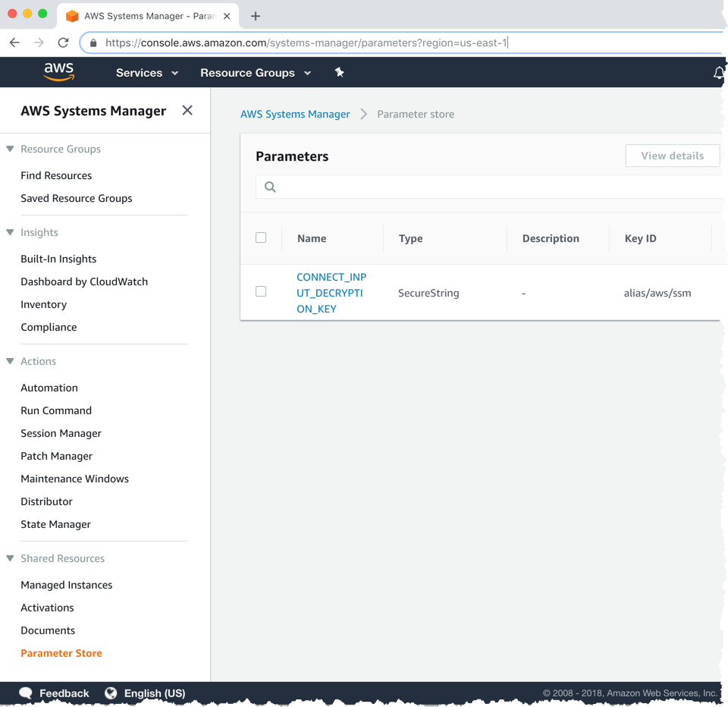
Task: Open Session Manager
Action: [61, 433]
